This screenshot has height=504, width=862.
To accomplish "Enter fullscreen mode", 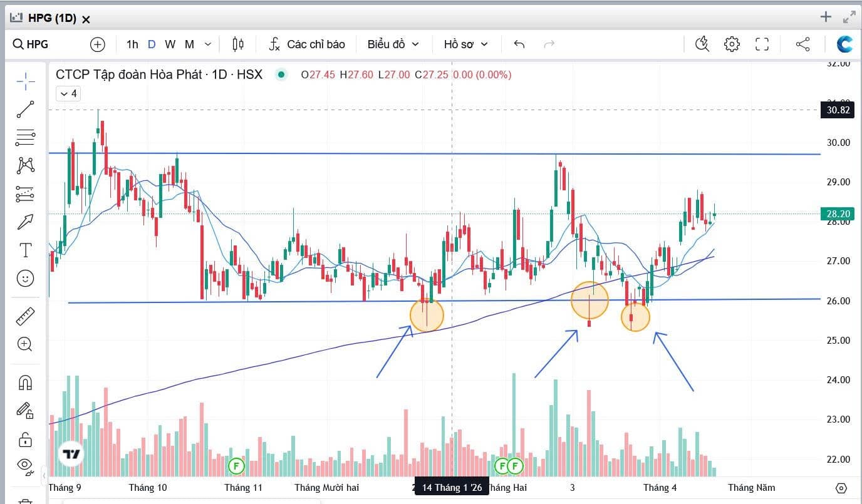I will [x=762, y=44].
